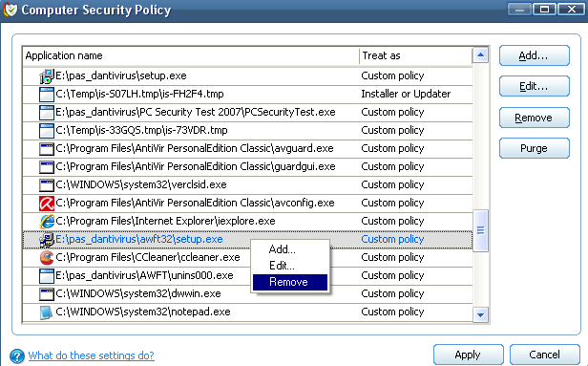Viewport: 588px width, 366px height.
Task: Click the notepad.exe notebook icon
Action: click(x=47, y=312)
